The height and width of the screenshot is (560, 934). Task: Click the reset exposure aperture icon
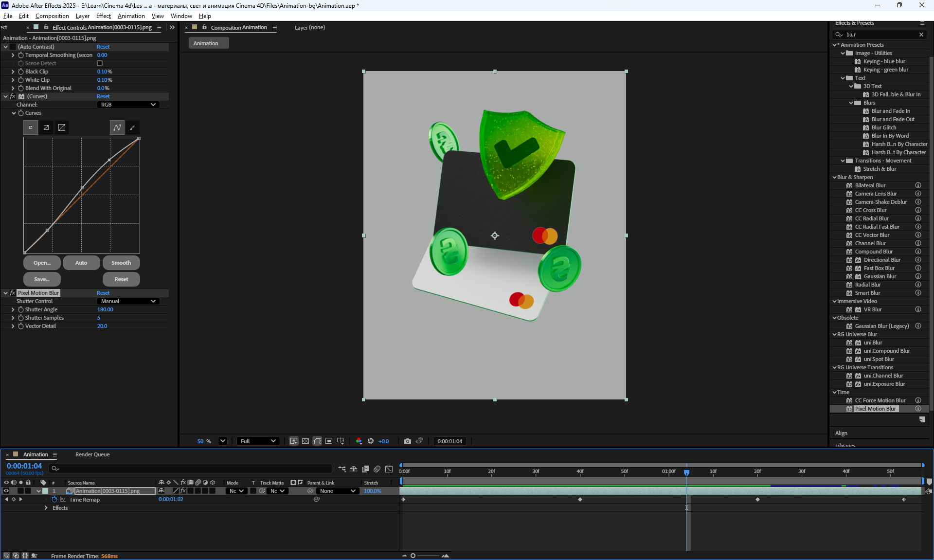pos(371,441)
